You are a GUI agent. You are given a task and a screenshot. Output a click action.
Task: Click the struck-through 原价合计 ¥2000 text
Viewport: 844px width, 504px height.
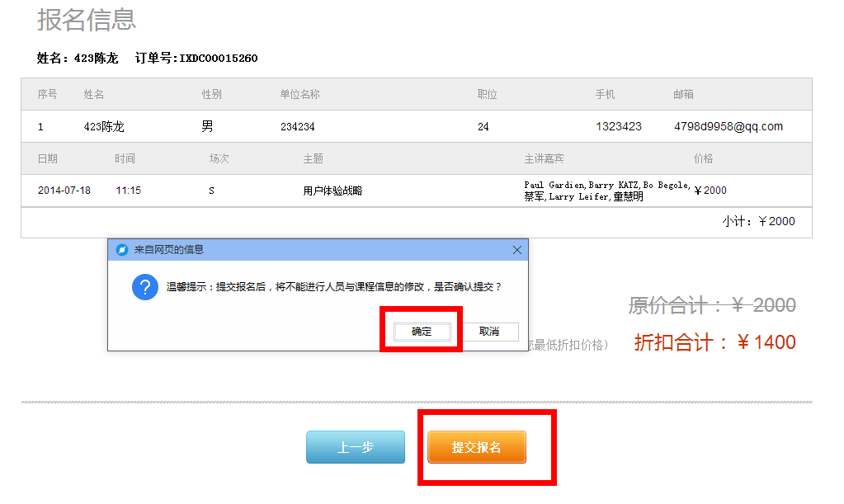pyautogui.click(x=711, y=306)
